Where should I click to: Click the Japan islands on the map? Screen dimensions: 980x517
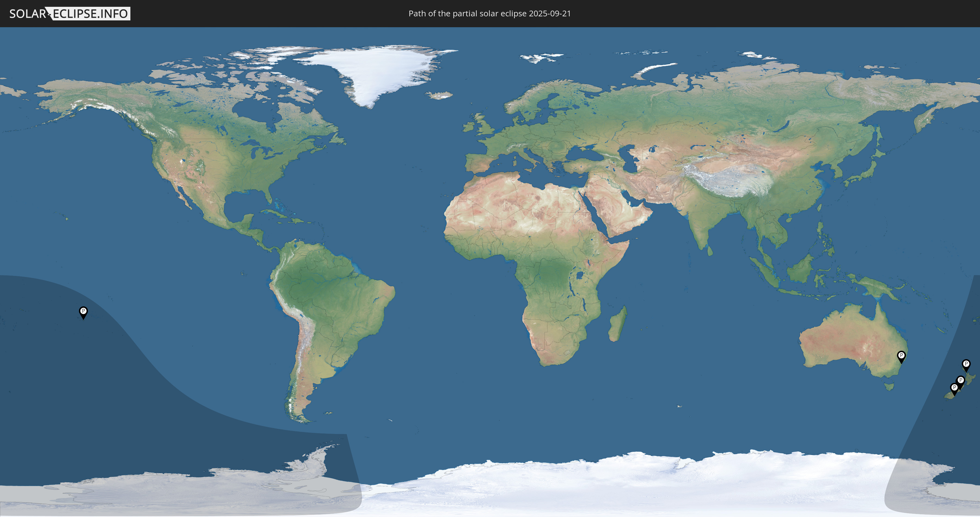(867, 173)
